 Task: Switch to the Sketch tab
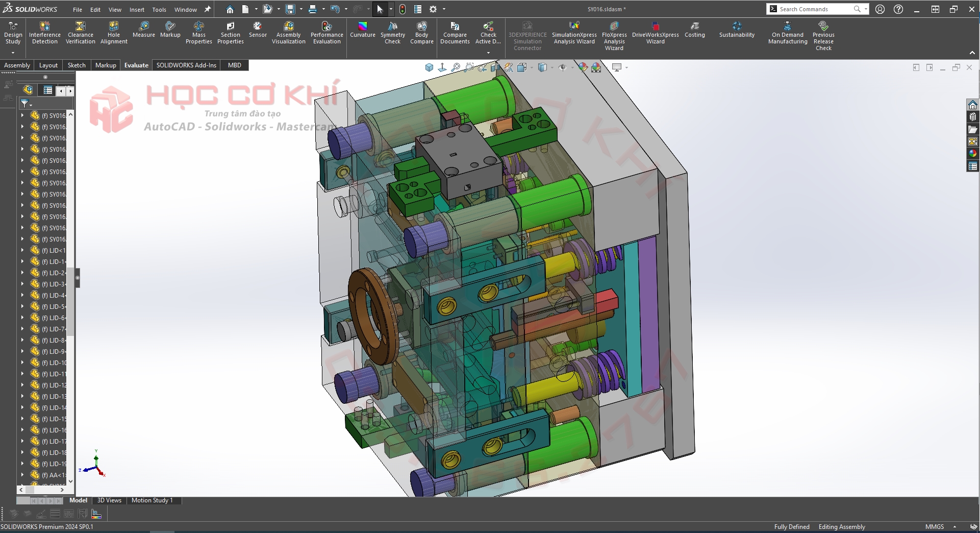tap(77, 65)
